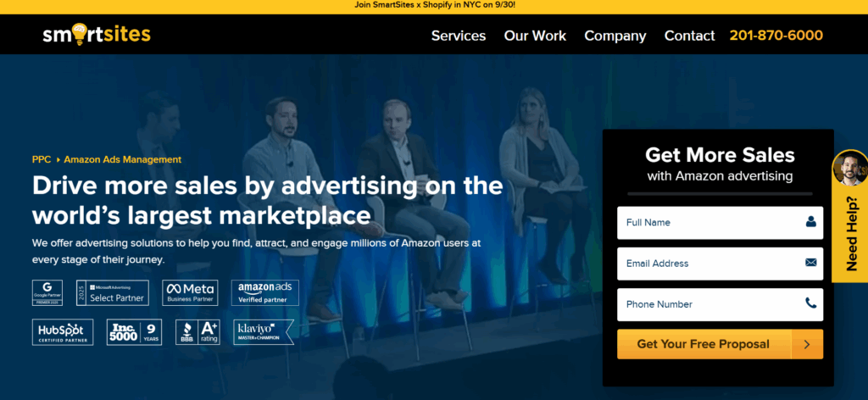Click the BBB A+ rating badge
Screen dimensions: 868x400
point(198,332)
